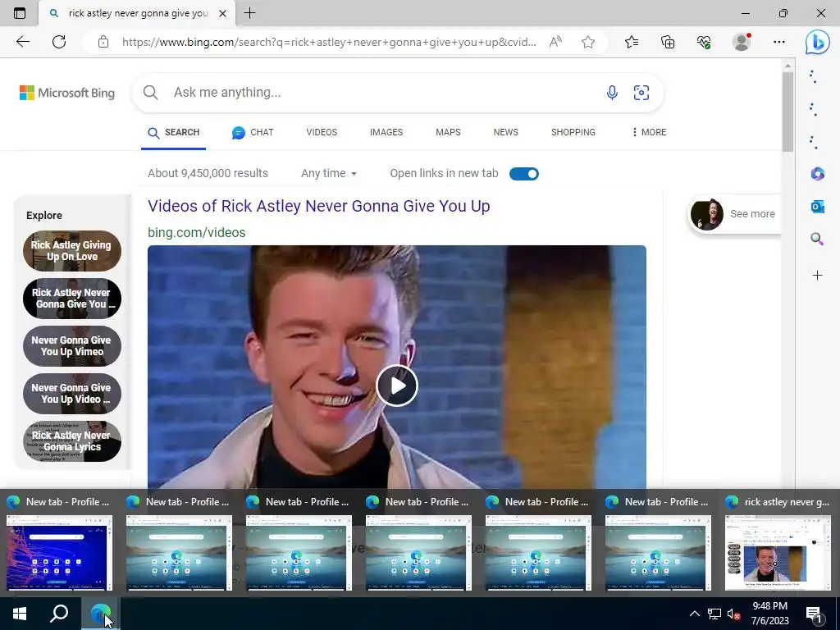
Task: Show hidden system tray icons
Action: 694,614
